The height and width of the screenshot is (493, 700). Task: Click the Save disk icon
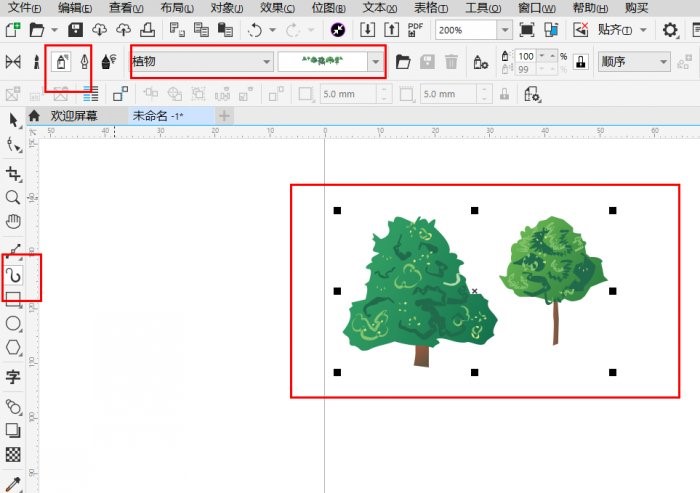click(x=75, y=30)
